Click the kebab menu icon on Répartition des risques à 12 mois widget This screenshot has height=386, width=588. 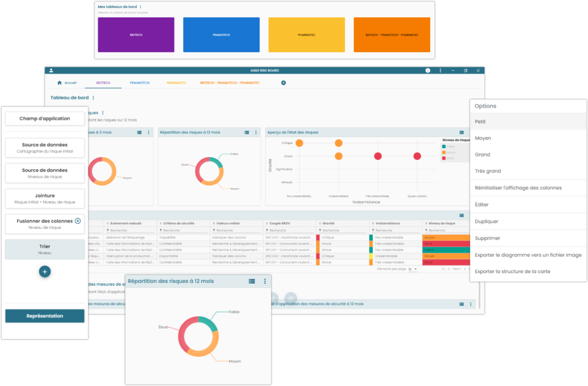tap(264, 281)
